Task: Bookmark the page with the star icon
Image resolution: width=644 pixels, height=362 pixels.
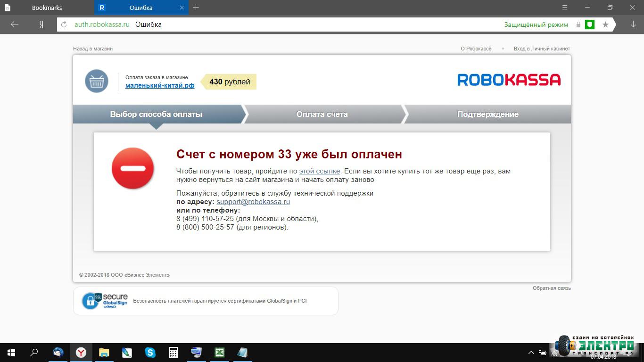Action: (x=605, y=25)
